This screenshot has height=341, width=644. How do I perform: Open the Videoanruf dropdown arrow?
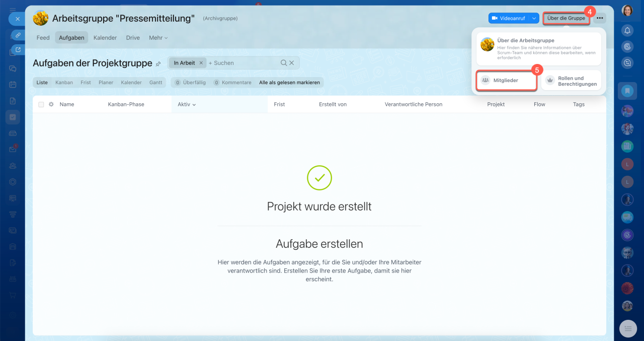(x=534, y=18)
